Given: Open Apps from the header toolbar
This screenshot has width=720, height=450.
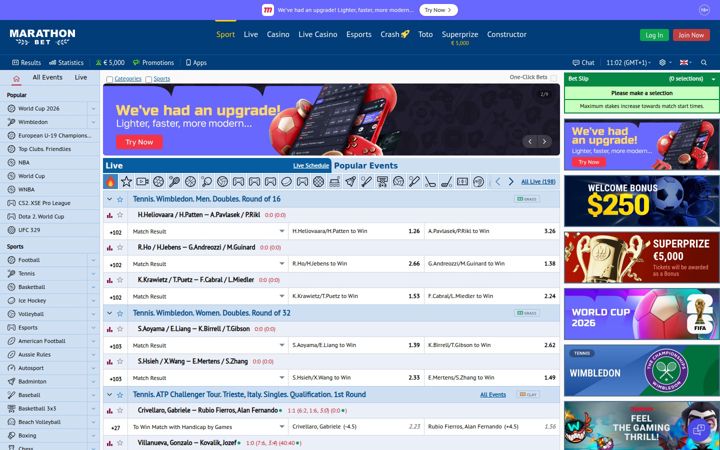Looking at the screenshot, I should click(x=196, y=62).
